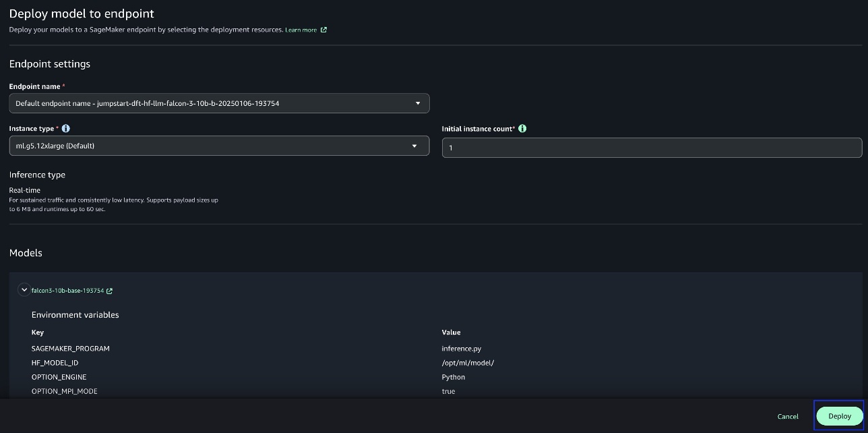The image size is (868, 433).
Task: Click external link icon next to falcon3 model
Action: 110,291
